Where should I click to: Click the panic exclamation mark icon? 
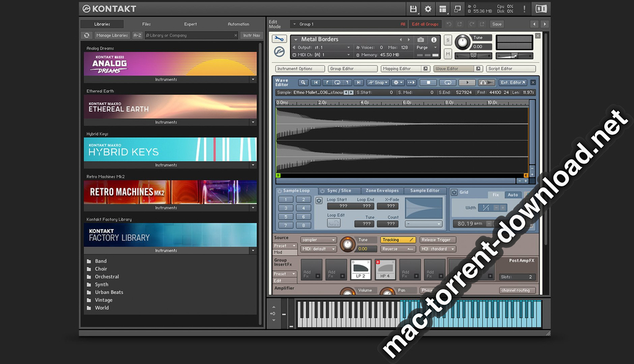(524, 9)
